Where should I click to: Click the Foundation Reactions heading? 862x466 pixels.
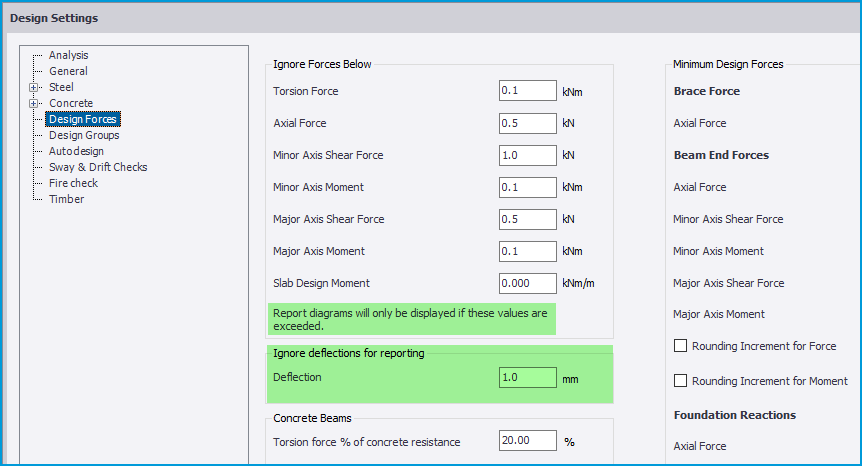click(735, 415)
